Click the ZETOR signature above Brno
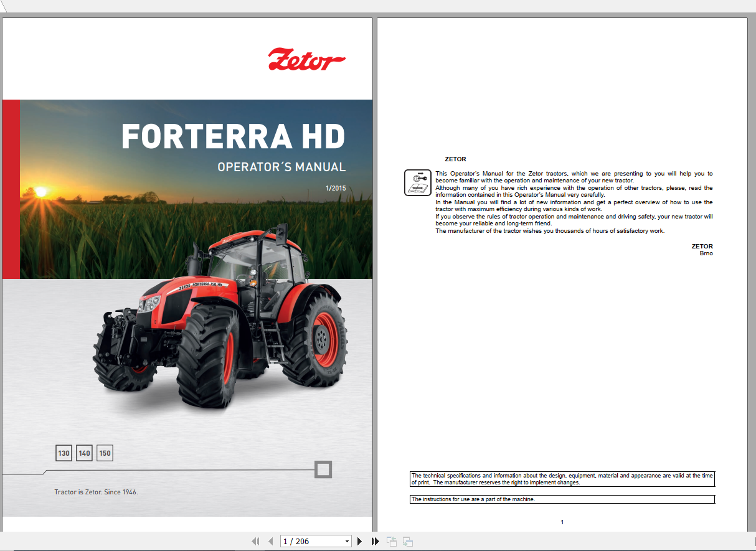Screen dimensions: 756x551 point(702,246)
